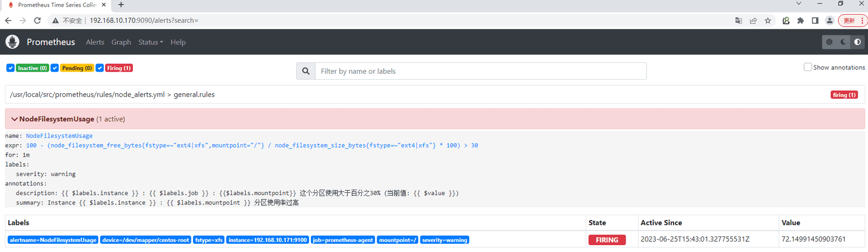Click the mountpoint=/ label badge
Viewport: 868px width, 252px height.
click(398, 240)
